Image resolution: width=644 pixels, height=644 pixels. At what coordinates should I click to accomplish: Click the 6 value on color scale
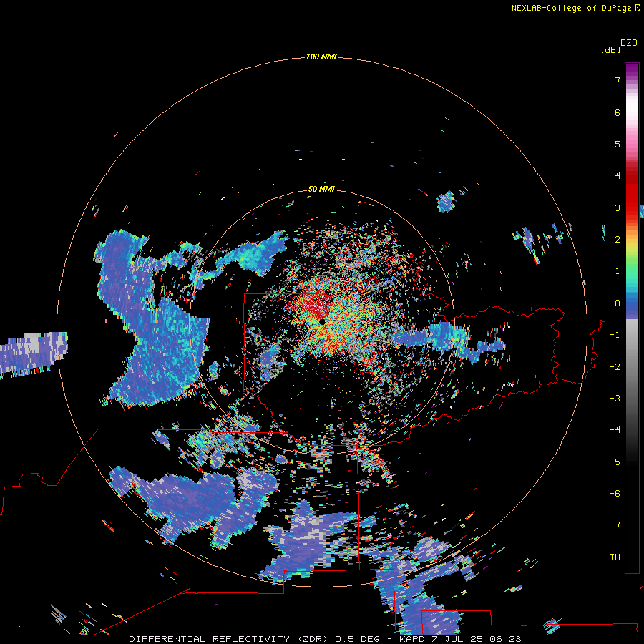click(618, 112)
